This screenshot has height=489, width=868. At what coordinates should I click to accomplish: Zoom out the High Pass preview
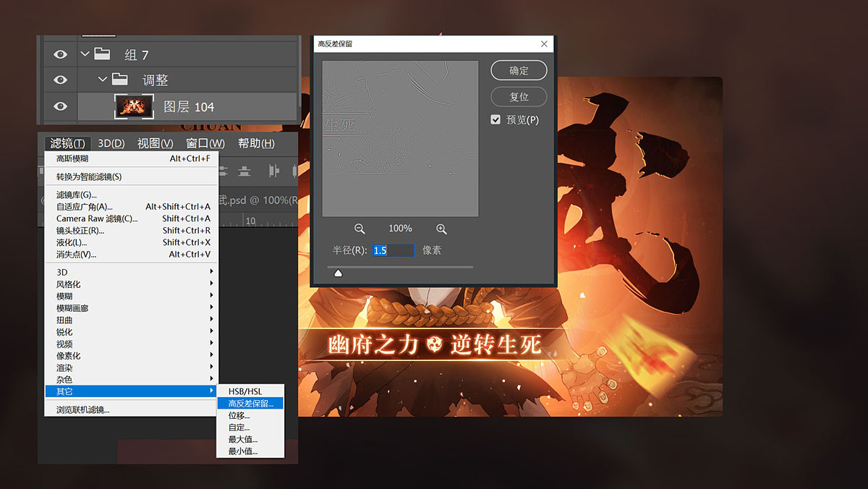coord(359,229)
